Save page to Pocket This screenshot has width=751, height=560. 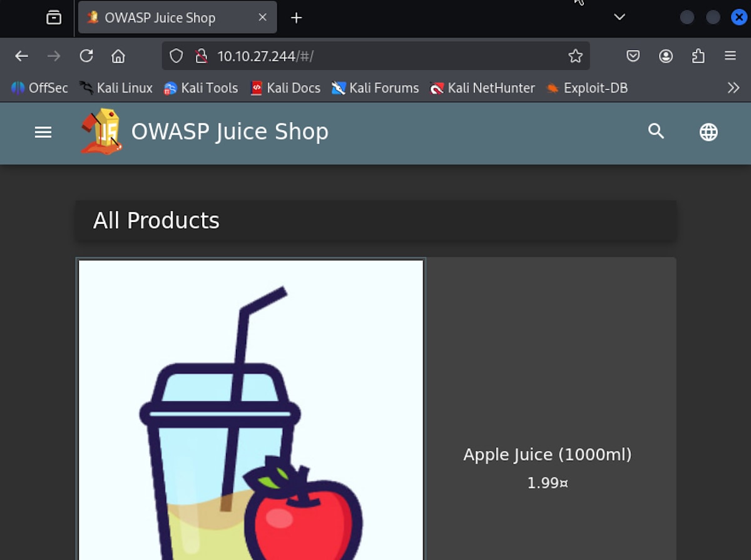pyautogui.click(x=633, y=56)
